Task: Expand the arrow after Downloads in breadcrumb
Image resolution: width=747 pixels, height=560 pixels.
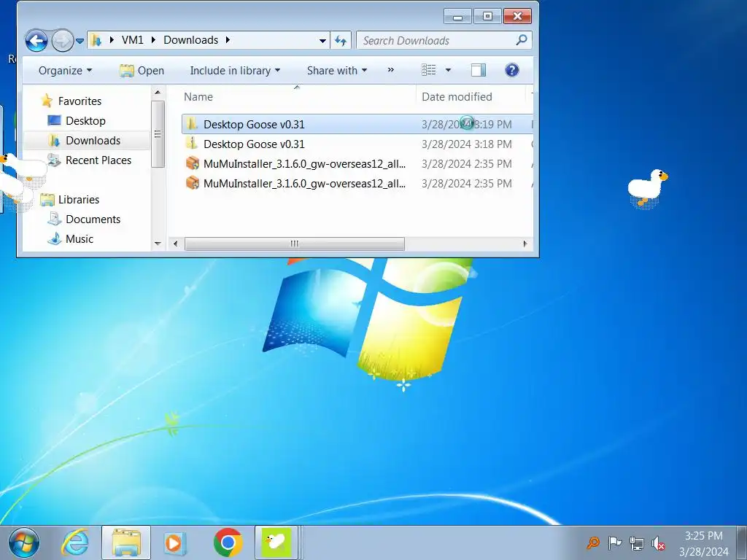Action: [228, 40]
